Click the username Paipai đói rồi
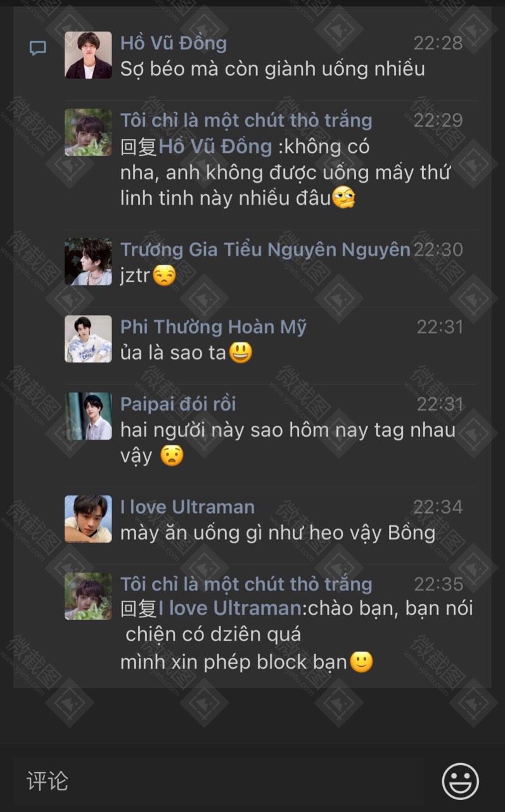 click(178, 404)
